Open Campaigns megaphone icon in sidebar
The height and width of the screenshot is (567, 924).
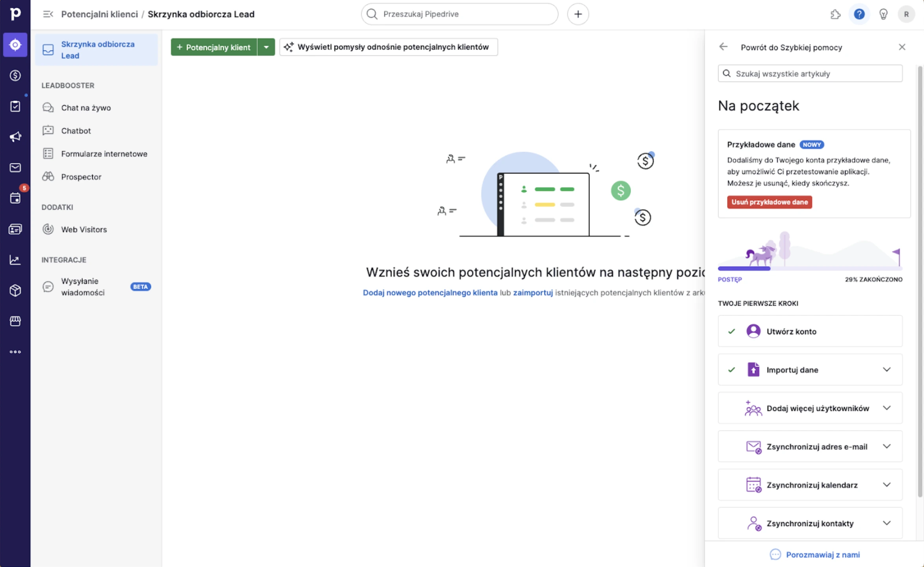(x=15, y=137)
